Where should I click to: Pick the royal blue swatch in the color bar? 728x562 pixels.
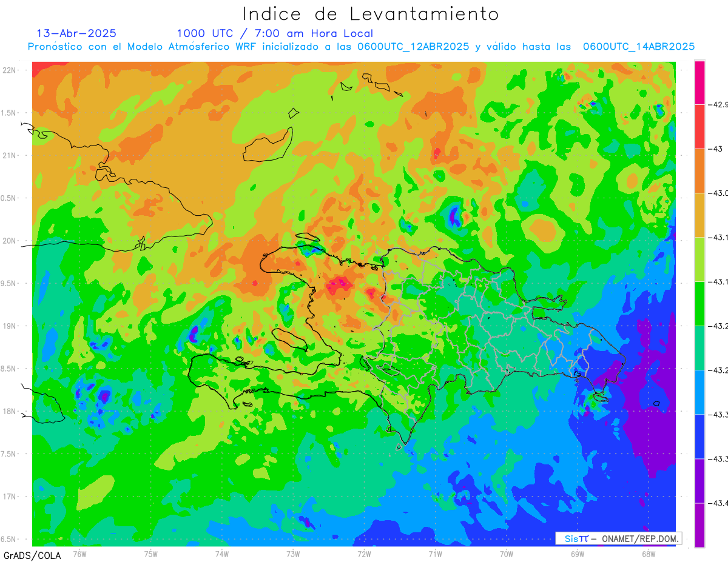click(700, 436)
